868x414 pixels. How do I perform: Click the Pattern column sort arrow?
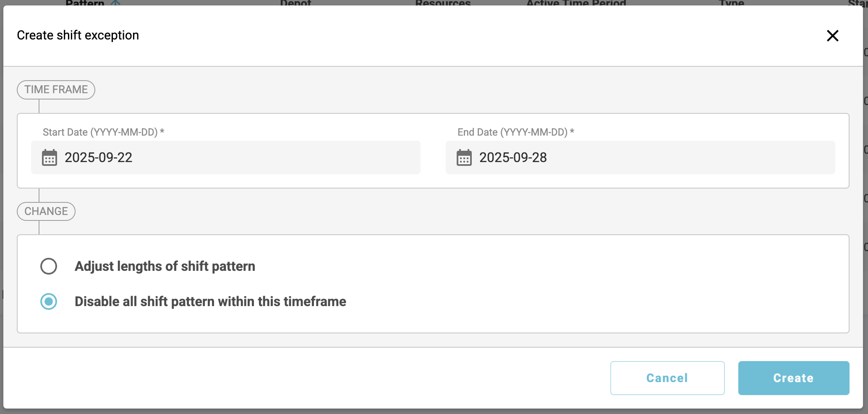(115, 3)
